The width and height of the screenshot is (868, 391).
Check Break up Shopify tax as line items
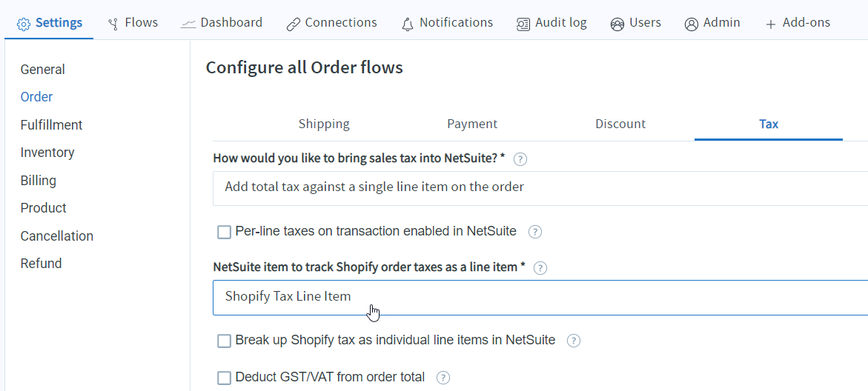coord(224,341)
